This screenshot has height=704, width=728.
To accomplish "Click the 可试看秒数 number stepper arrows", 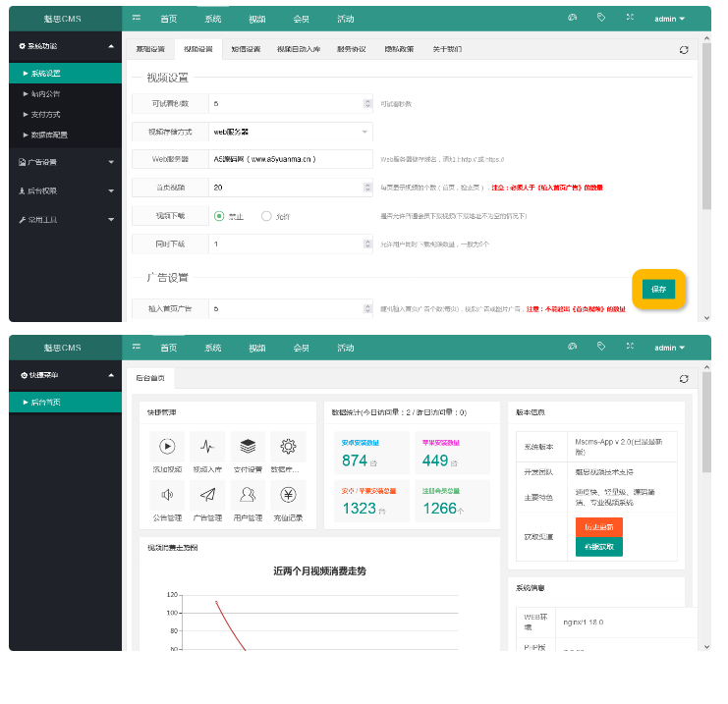I will (x=366, y=103).
